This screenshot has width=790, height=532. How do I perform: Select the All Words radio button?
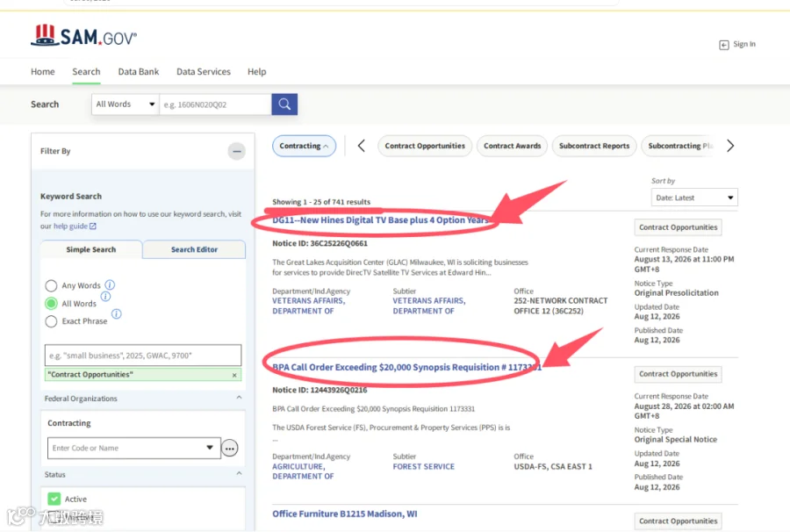[51, 303]
